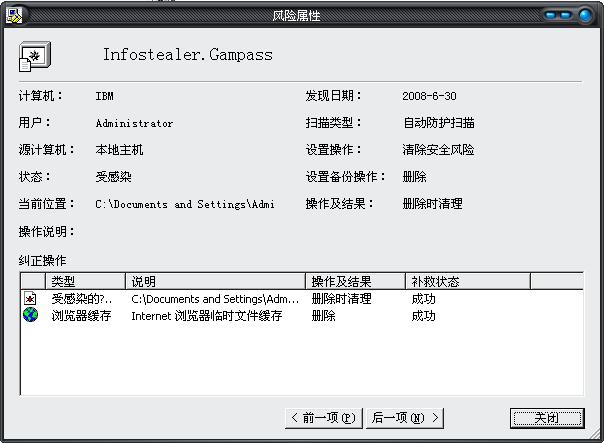
Task: Click 删除 result cell in browser cache row
Action: (x=323, y=316)
